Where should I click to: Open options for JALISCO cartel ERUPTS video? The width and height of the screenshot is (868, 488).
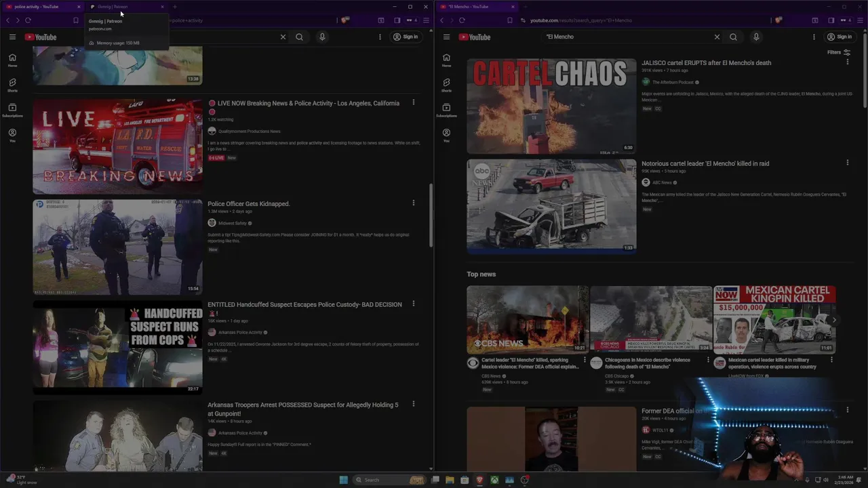tap(847, 62)
